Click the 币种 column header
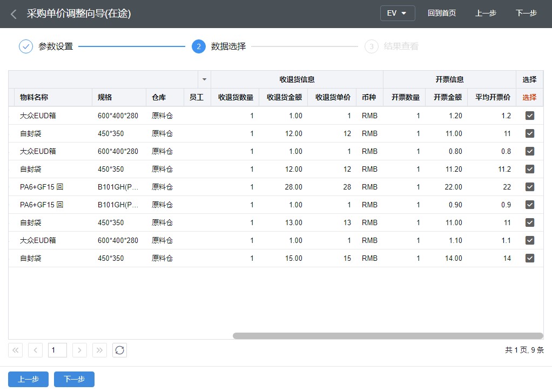Viewport: 552px width, 392px height. (x=369, y=98)
